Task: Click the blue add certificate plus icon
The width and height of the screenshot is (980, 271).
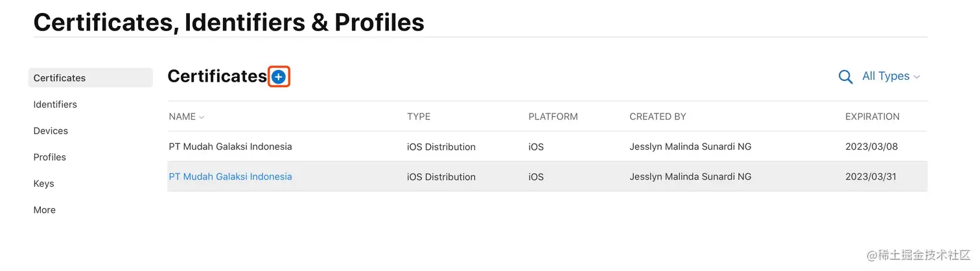Action: pos(279,77)
